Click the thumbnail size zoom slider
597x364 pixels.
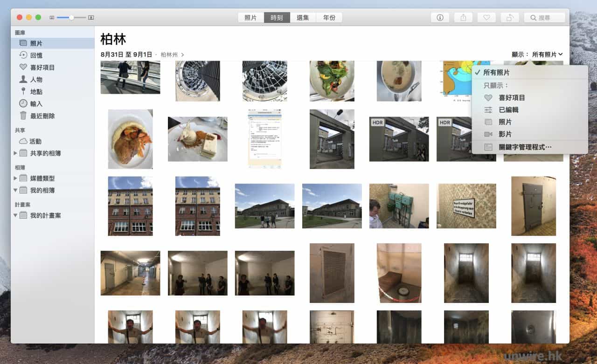pyautogui.click(x=71, y=18)
